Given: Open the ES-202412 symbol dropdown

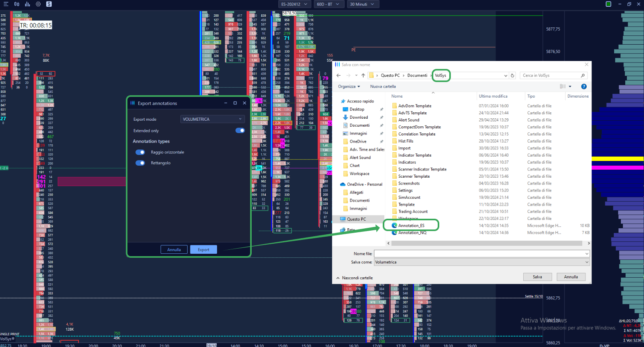Looking at the screenshot, I should (295, 4).
